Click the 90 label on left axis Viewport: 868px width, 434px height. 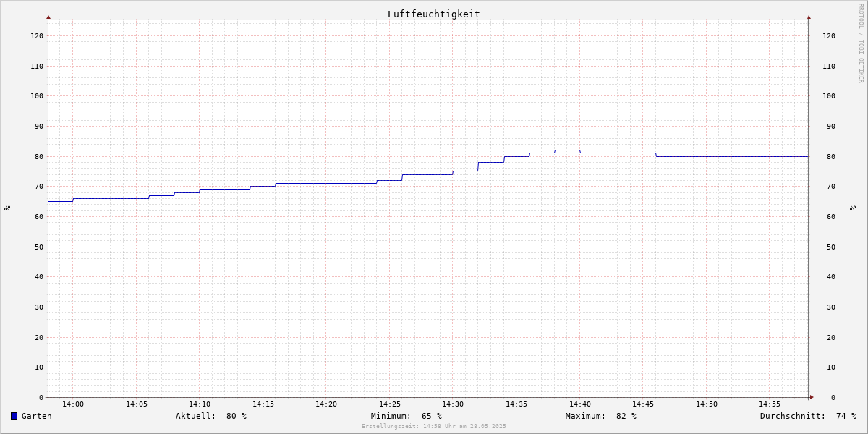39,126
